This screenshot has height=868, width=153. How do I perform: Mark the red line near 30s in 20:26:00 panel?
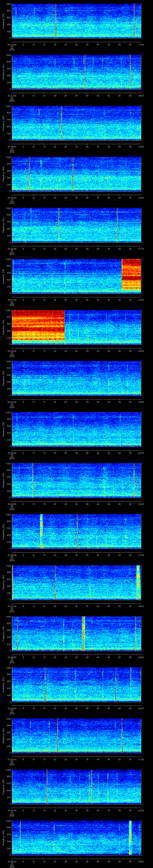click(77, 531)
